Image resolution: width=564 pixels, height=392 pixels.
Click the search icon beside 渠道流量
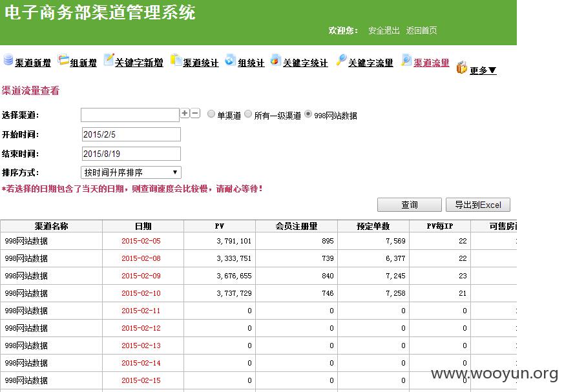click(x=406, y=59)
